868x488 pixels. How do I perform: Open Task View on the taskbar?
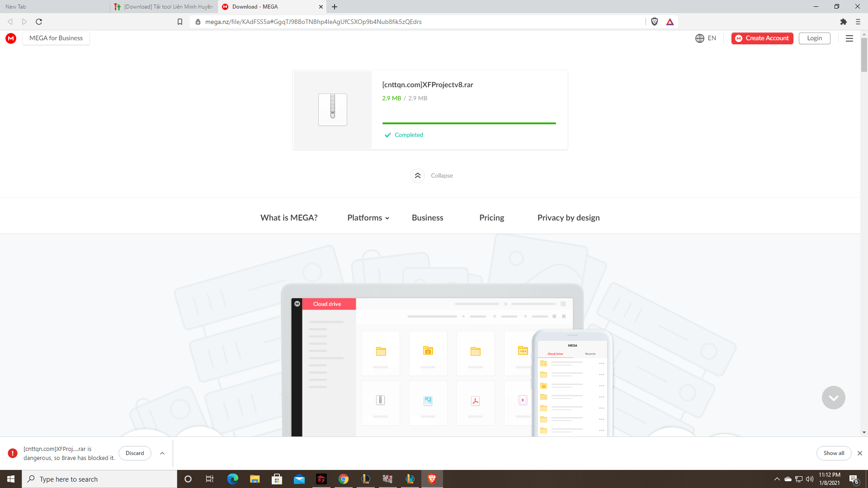(x=210, y=479)
